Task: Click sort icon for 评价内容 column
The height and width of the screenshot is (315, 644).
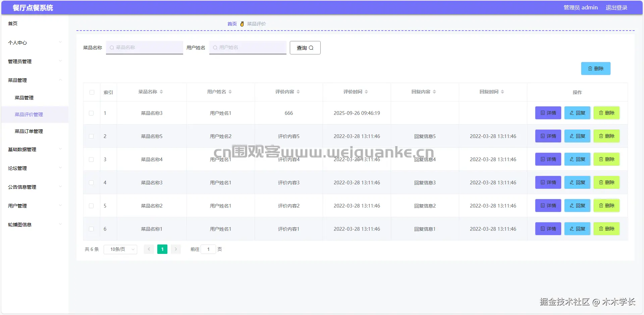Action: (x=298, y=92)
